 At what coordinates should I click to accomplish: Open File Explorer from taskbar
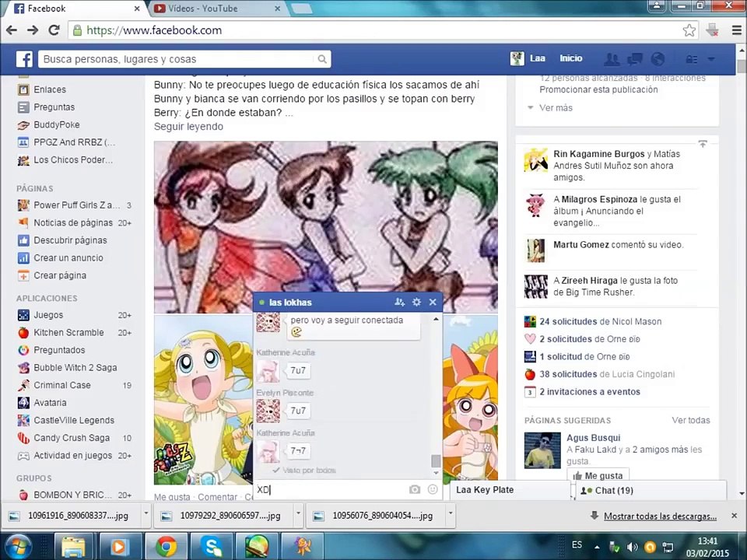[74, 546]
